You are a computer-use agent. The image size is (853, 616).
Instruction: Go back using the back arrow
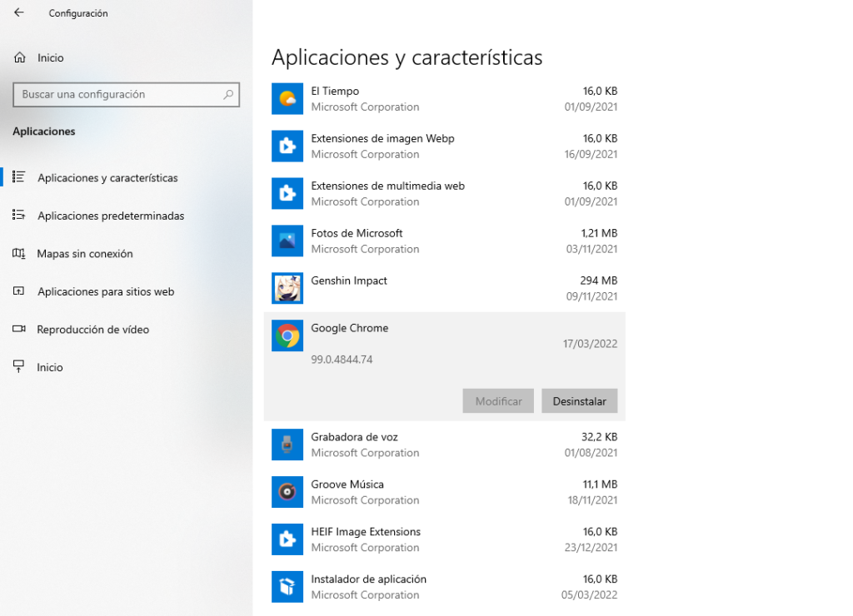tap(19, 13)
